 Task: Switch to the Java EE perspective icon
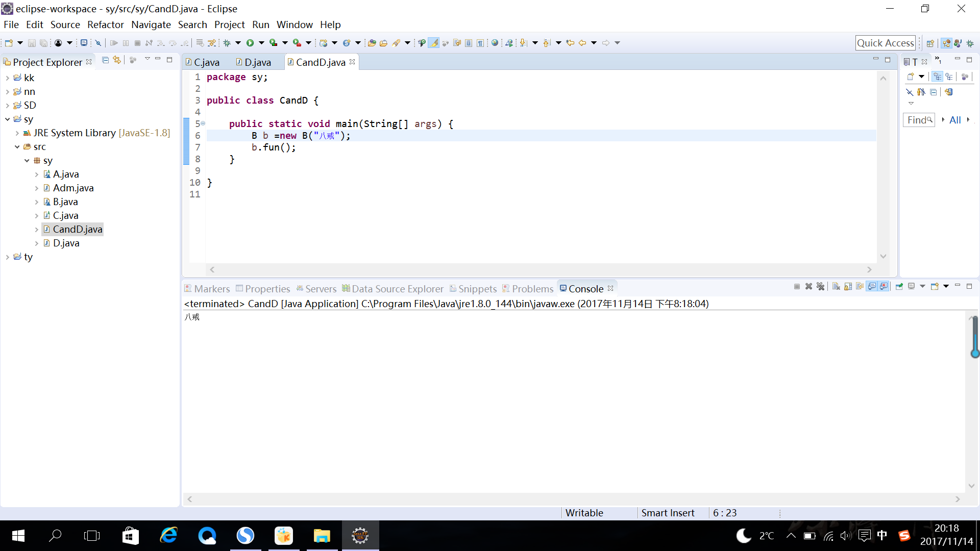pyautogui.click(x=946, y=43)
